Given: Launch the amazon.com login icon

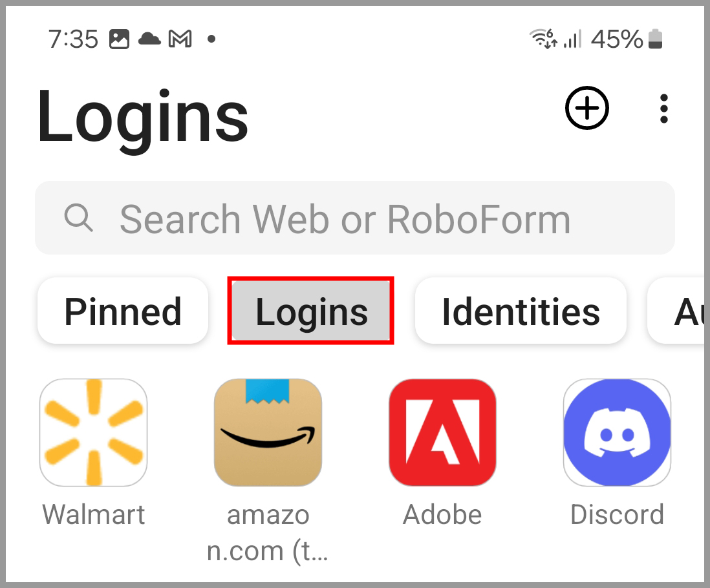Looking at the screenshot, I should point(268,432).
